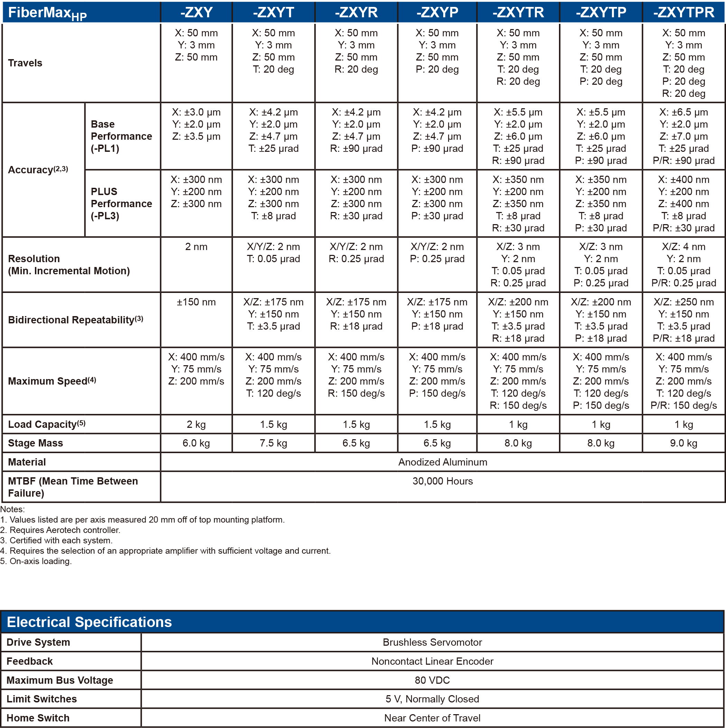Select the -ZXYTR column header
The height and width of the screenshot is (728, 726).
coord(518,12)
